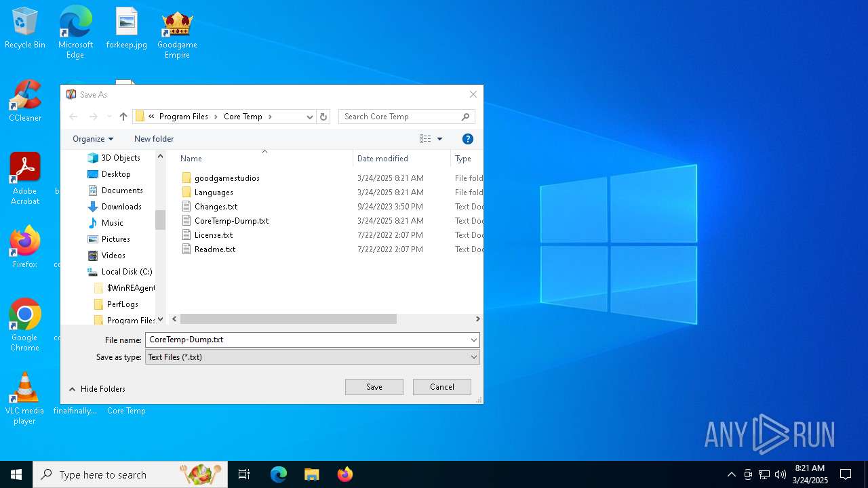Select CoreTemp-Dump.txt in file list

pos(225,221)
